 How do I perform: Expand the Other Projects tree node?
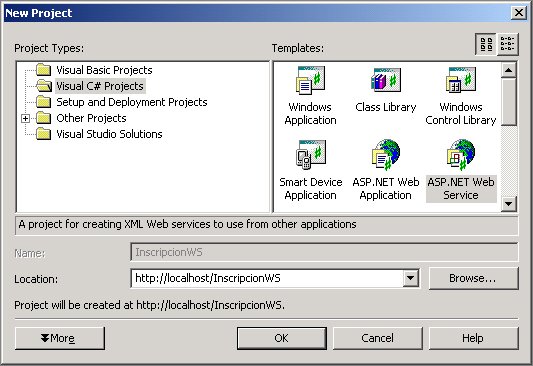click(x=25, y=118)
